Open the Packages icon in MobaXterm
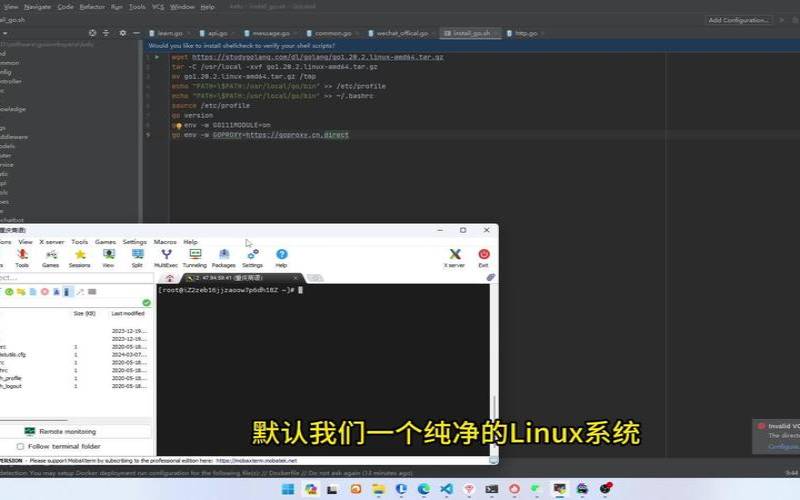 point(223,258)
